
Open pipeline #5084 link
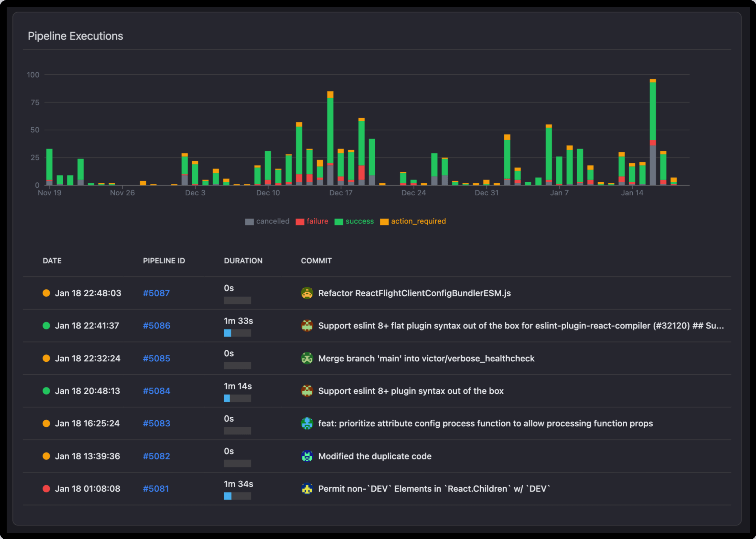point(157,390)
